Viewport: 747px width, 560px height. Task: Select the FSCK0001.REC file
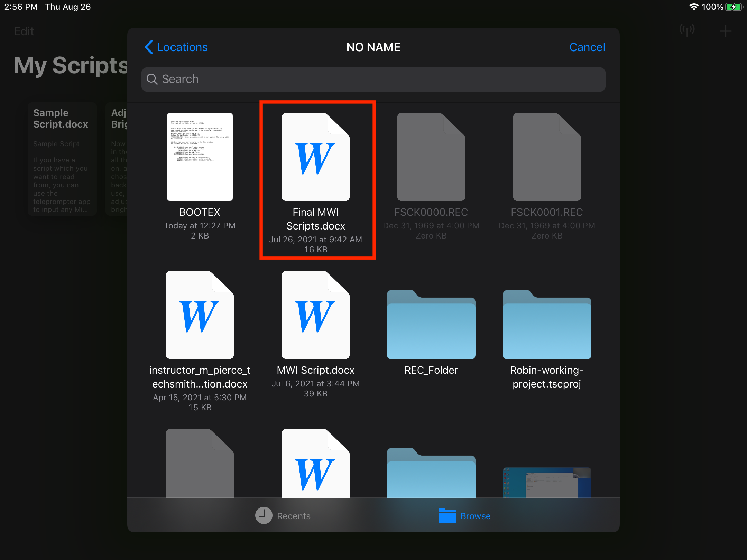pos(547,157)
